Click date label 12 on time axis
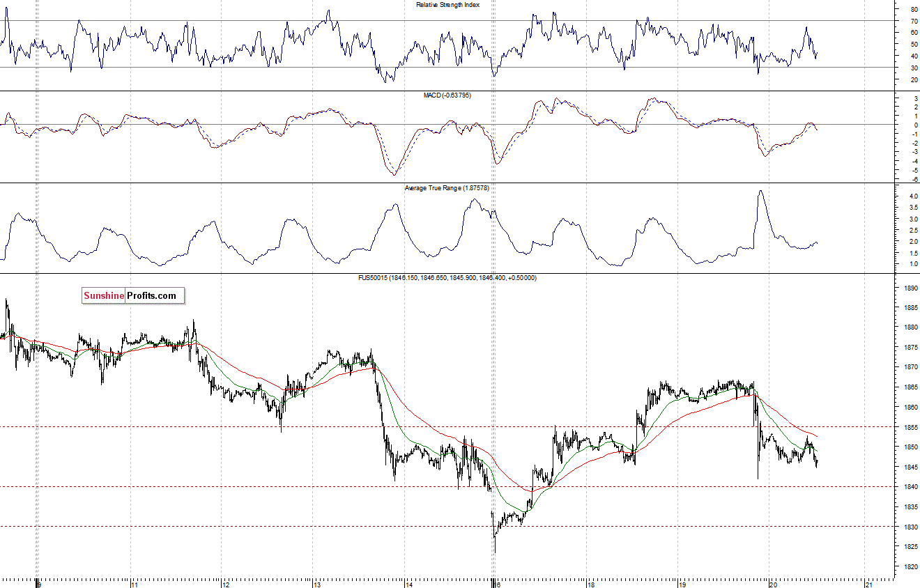920x588 pixels. coord(226,584)
